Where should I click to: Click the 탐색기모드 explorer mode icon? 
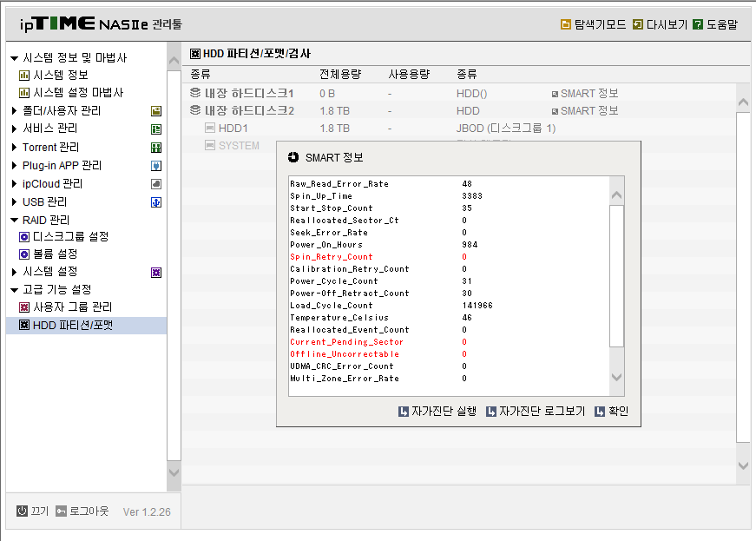566,24
